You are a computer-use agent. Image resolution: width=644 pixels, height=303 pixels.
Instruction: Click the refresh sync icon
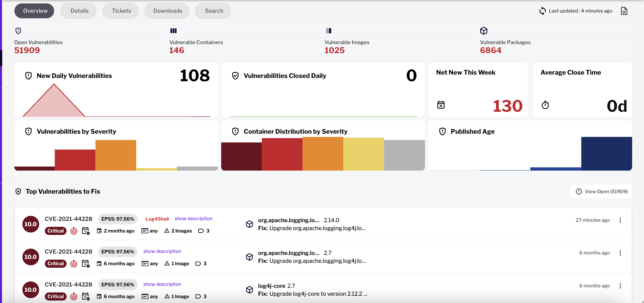(543, 11)
